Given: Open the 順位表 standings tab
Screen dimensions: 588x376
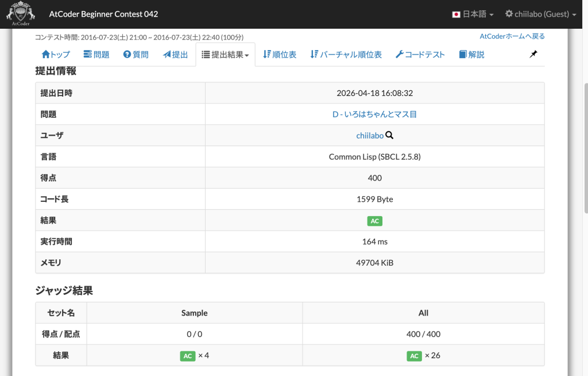Looking at the screenshot, I should point(280,55).
